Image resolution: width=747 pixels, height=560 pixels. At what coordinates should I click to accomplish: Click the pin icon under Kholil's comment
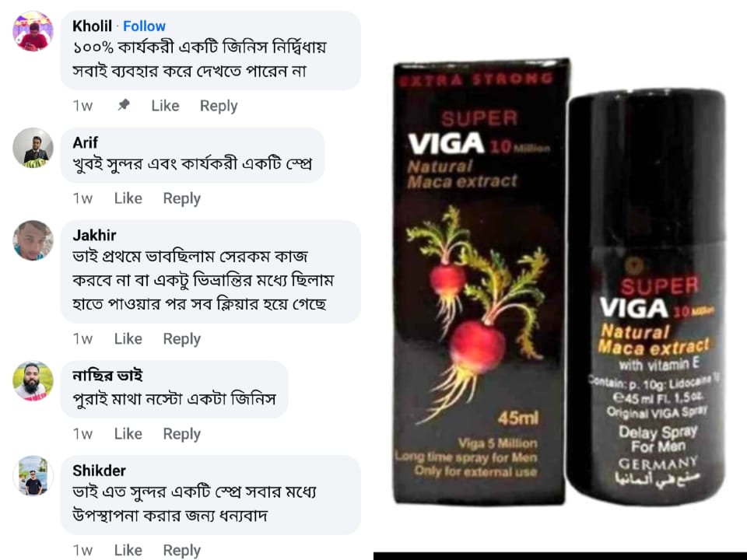124,104
